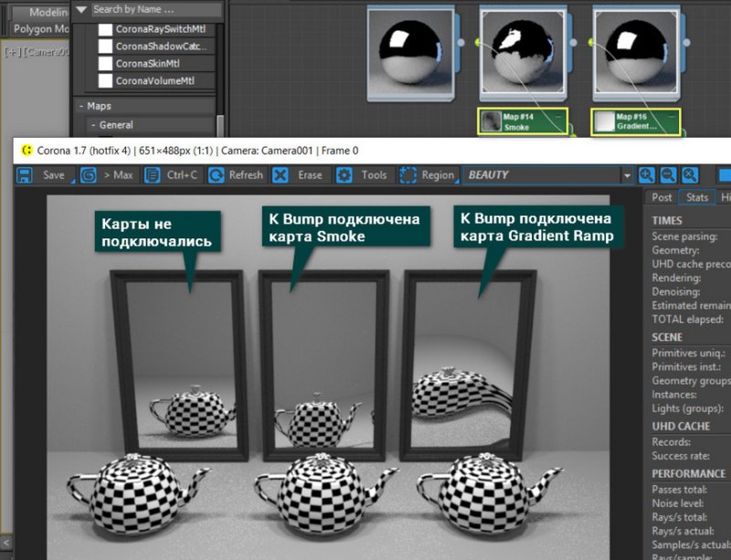Click the zoom out magnifier icon
This screenshot has width=731, height=560.
tap(668, 174)
